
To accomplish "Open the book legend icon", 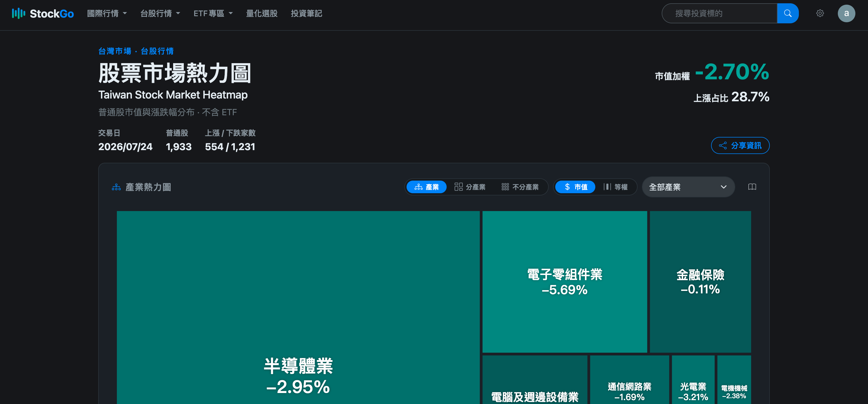I will pos(752,187).
